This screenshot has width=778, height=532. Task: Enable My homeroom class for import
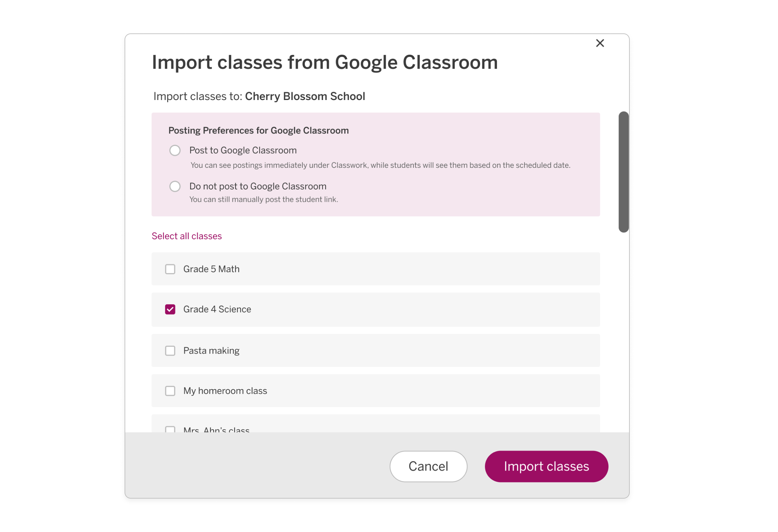pyautogui.click(x=170, y=391)
